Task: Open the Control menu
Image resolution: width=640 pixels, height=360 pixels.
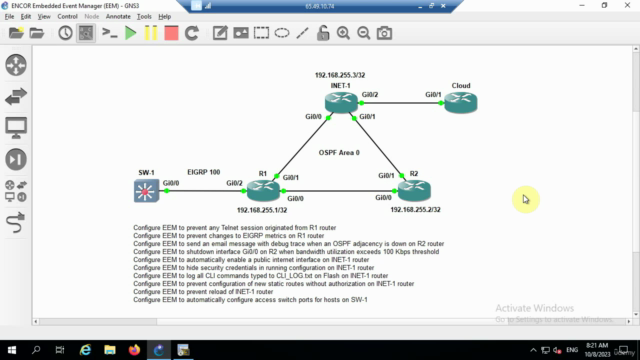Action: [x=67, y=16]
